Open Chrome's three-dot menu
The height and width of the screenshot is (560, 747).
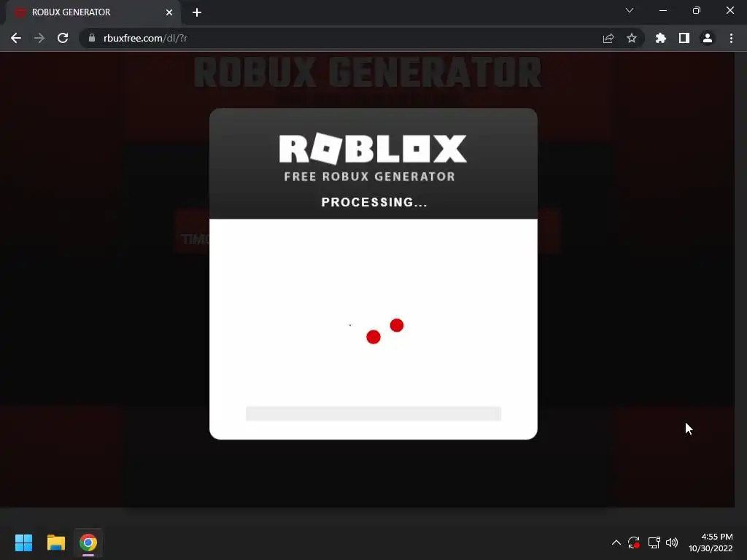pyautogui.click(x=731, y=38)
